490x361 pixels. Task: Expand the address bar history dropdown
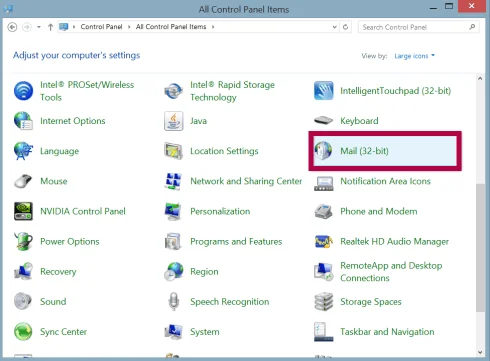pyautogui.click(x=334, y=27)
